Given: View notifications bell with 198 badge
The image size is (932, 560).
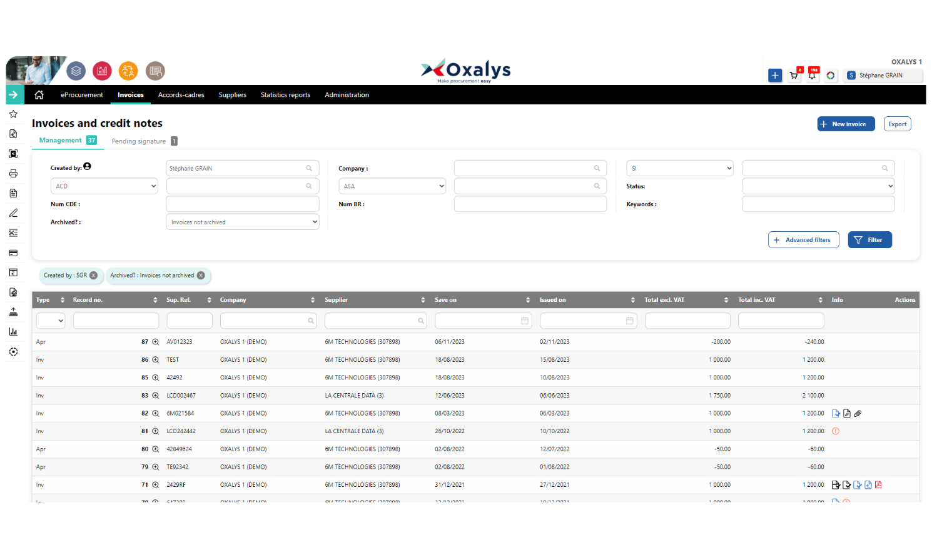Looking at the screenshot, I should pyautogui.click(x=812, y=75).
